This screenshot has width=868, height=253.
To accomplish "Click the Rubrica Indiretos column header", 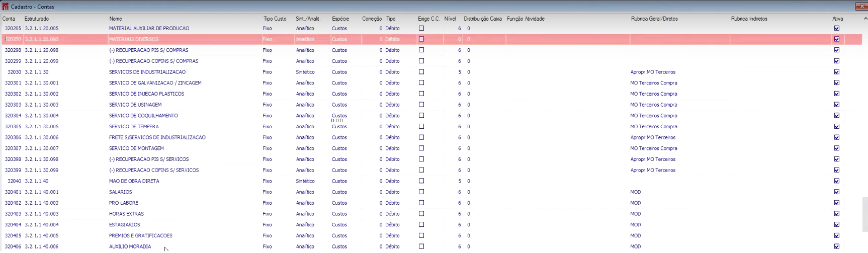I will pos(749,19).
